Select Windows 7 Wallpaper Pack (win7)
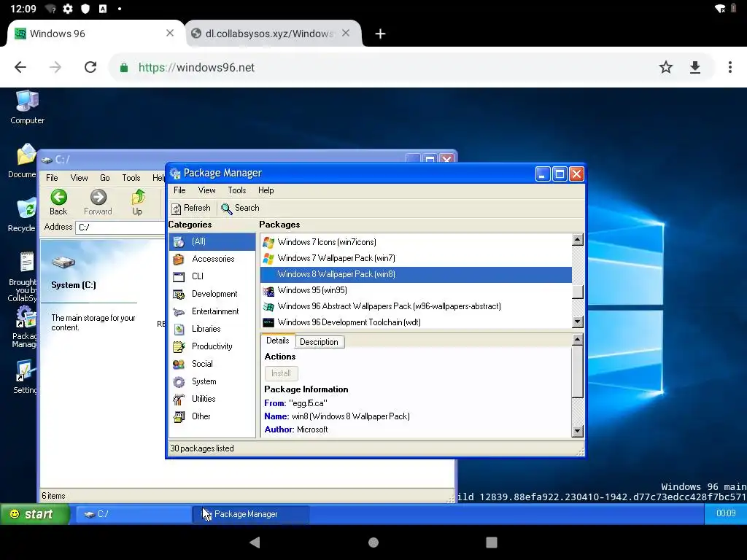The width and height of the screenshot is (747, 560). (416, 258)
